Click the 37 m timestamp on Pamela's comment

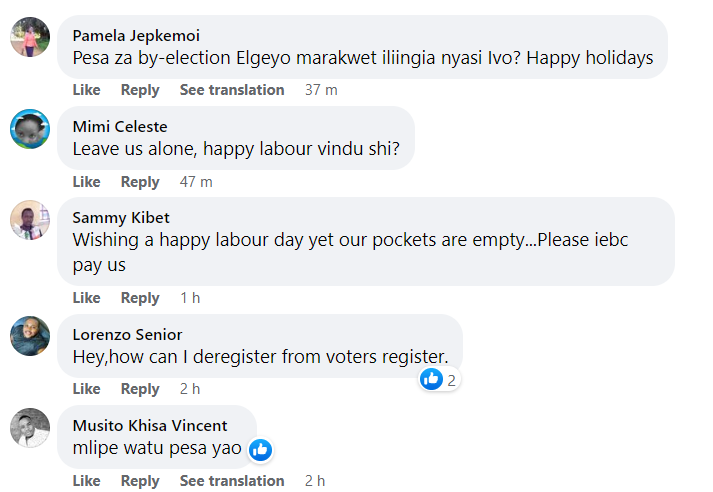click(321, 90)
